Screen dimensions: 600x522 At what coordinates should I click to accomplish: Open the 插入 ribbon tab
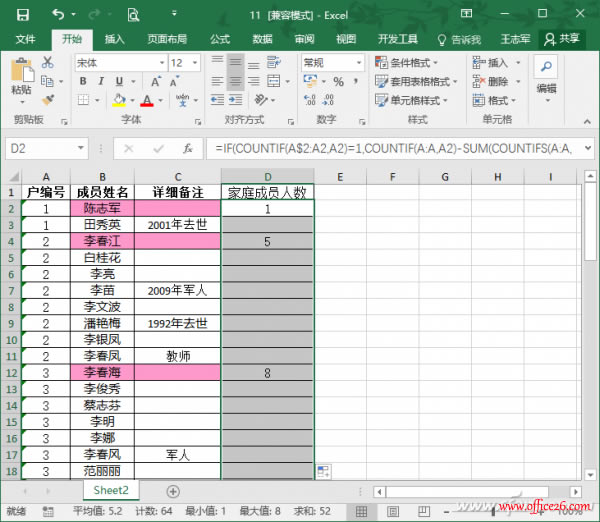(115, 39)
